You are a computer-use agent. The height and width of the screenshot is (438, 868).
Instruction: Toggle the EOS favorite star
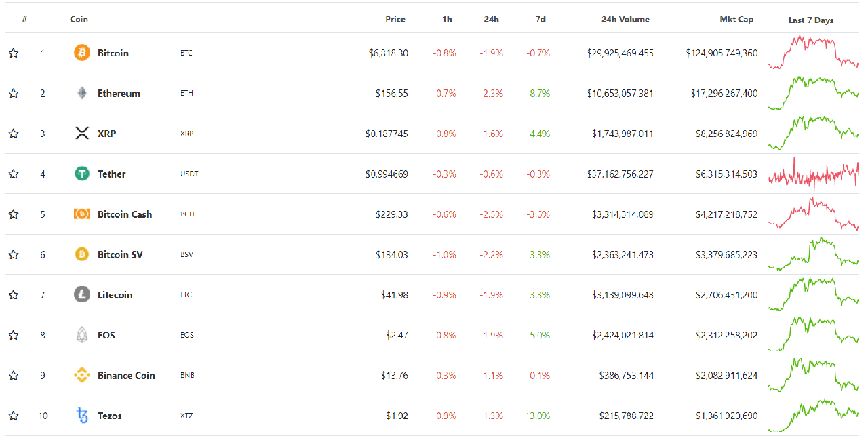coord(14,335)
